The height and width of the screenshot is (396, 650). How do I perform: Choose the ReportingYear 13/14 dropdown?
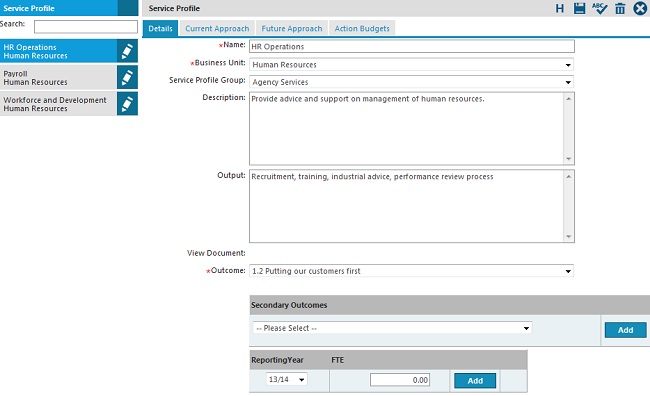coord(286,379)
